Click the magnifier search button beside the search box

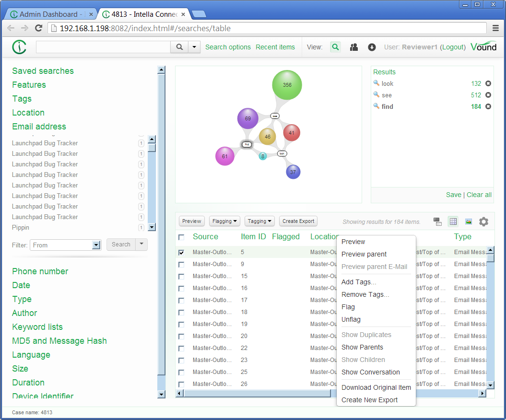click(179, 47)
